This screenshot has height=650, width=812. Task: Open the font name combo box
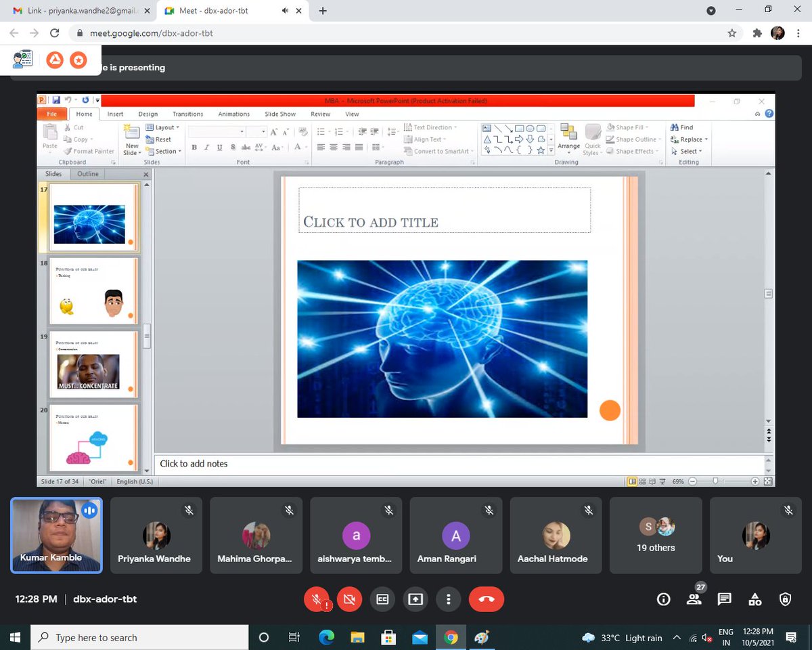click(217, 131)
